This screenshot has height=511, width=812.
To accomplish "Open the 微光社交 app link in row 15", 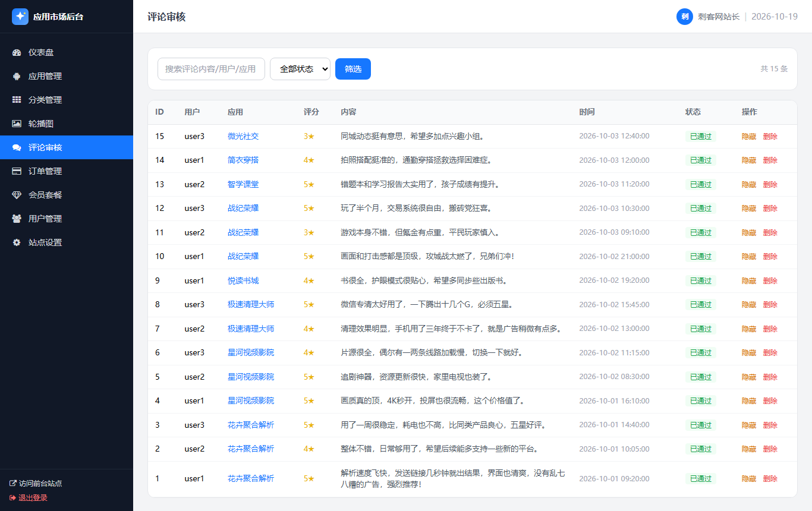I will tap(243, 136).
